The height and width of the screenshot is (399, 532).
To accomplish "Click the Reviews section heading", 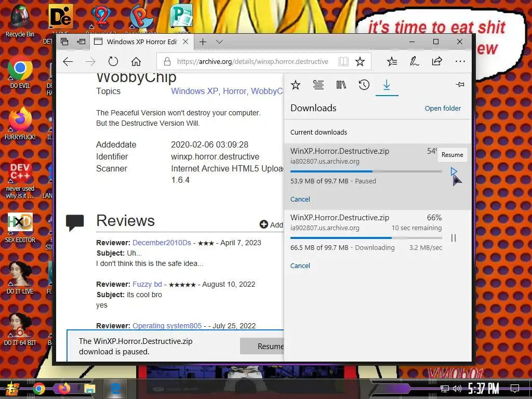I will click(x=125, y=221).
